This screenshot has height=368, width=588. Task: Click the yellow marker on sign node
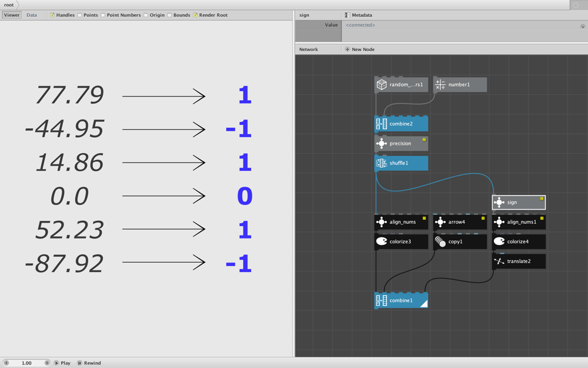pyautogui.click(x=542, y=198)
